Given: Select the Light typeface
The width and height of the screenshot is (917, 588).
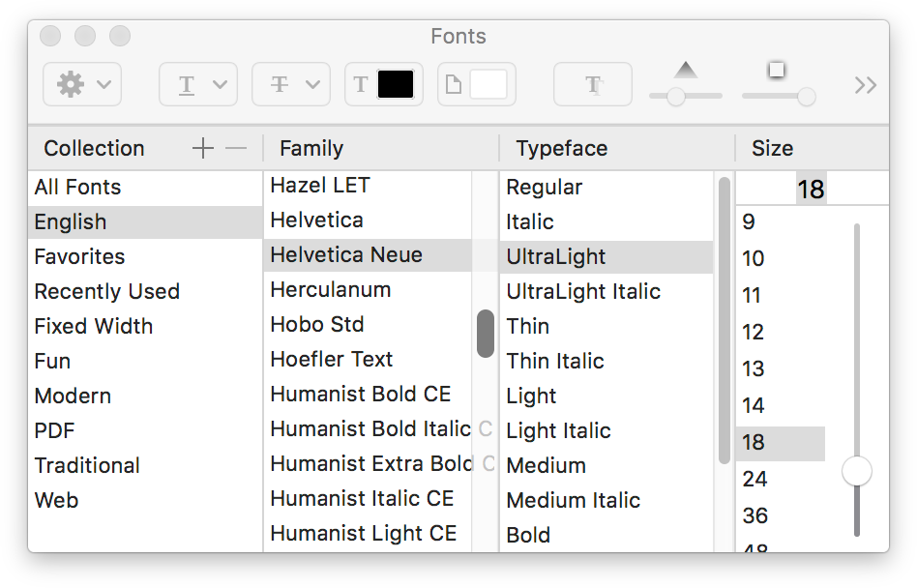Looking at the screenshot, I should tap(606, 397).
